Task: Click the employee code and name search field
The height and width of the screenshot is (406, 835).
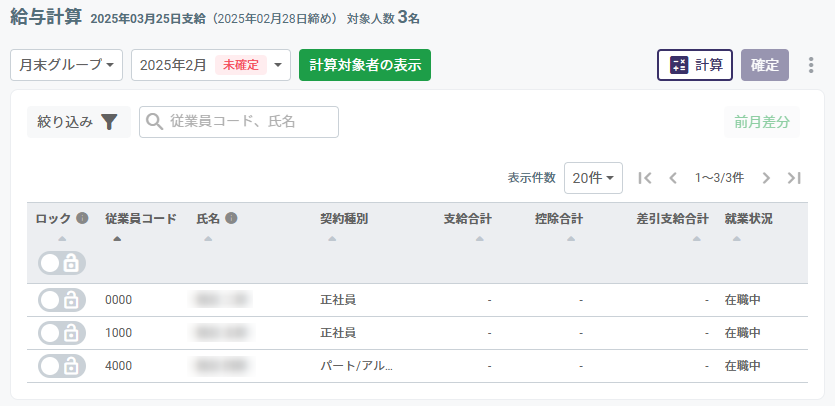Action: click(239, 122)
